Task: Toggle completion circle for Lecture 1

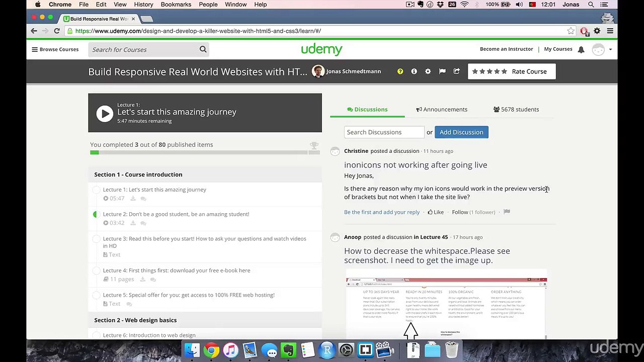Action: [96, 190]
